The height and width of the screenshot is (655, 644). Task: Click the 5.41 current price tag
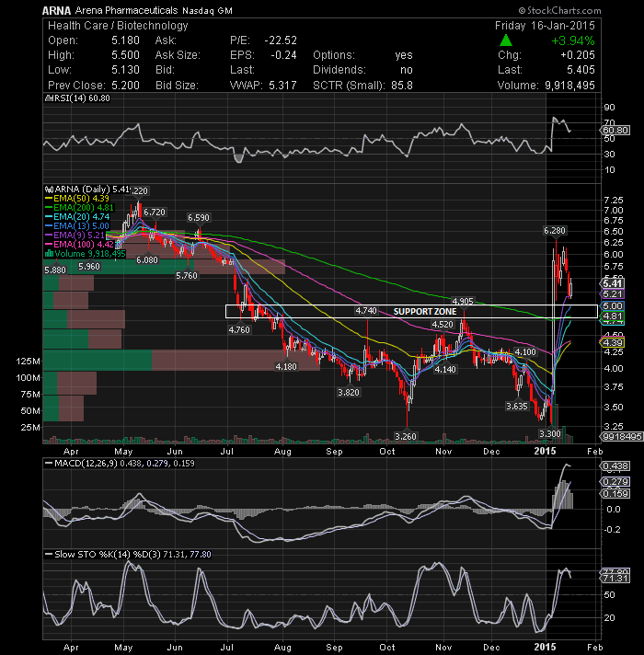(x=612, y=283)
